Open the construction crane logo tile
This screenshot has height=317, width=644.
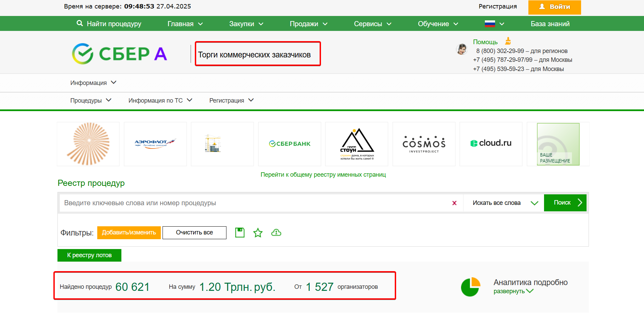coord(222,144)
